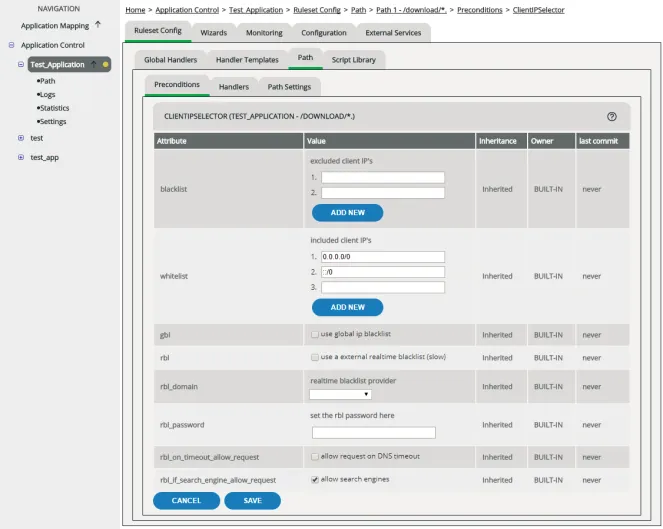Viewport: 663px width, 529px height.
Task: Open the help question mark icon
Action: click(611, 117)
